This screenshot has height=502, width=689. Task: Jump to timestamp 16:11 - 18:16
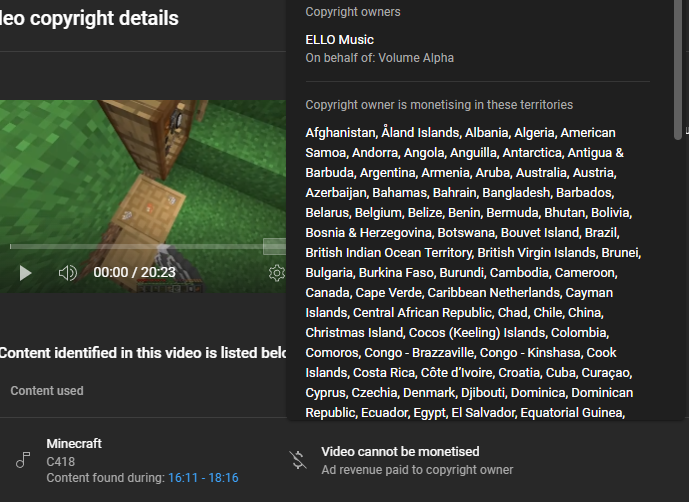(203, 478)
